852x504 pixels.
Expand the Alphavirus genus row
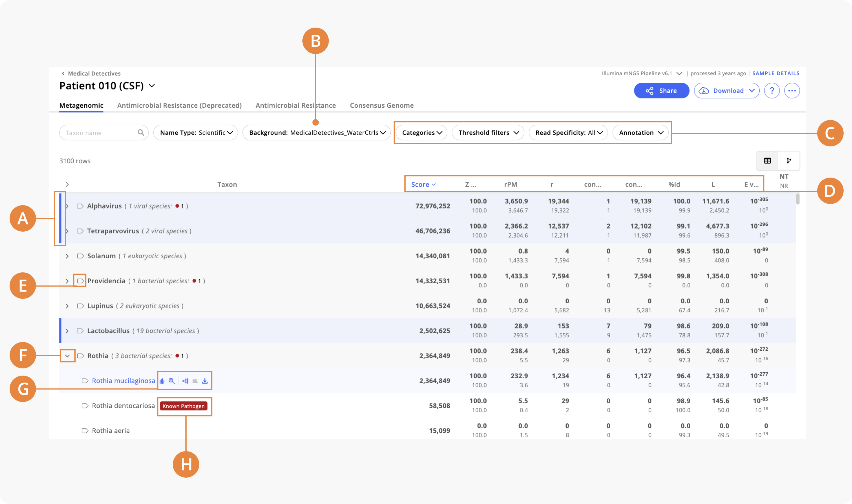67,206
